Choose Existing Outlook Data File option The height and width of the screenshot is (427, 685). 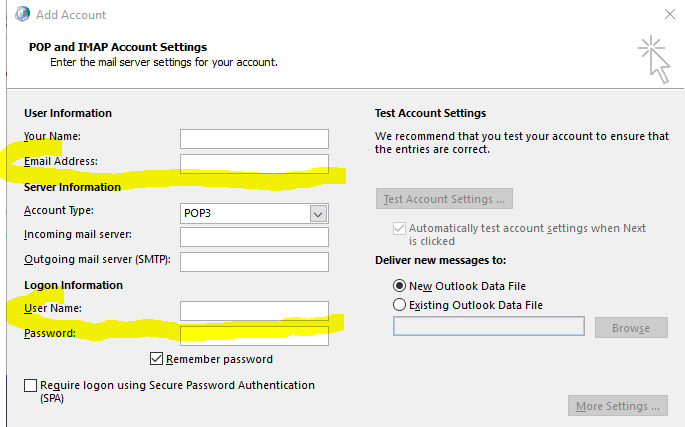click(399, 305)
